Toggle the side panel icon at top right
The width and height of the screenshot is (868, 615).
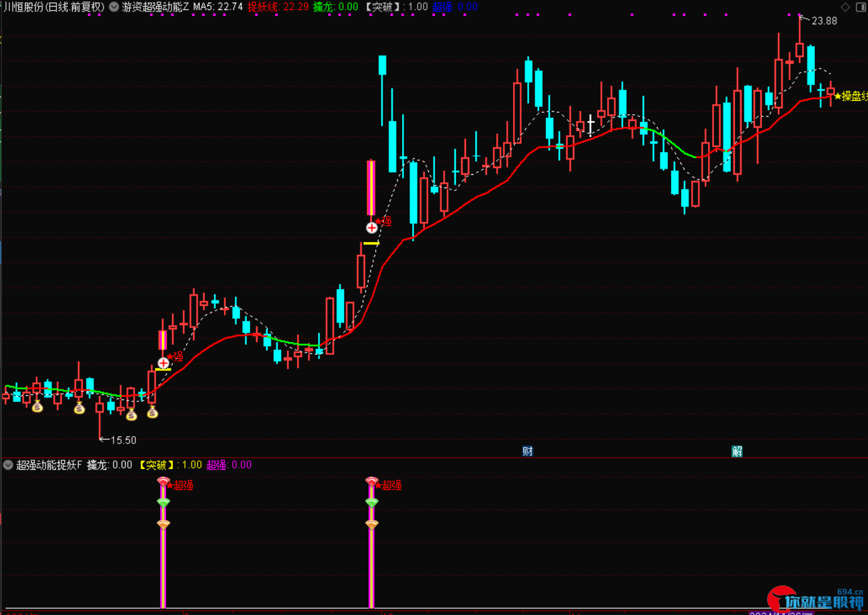(x=860, y=6)
